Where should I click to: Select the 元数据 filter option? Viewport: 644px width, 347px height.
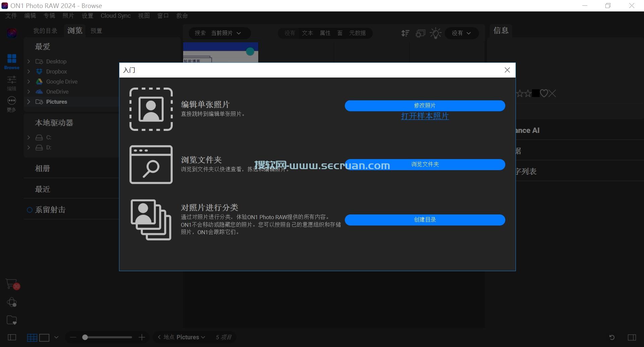tap(358, 33)
